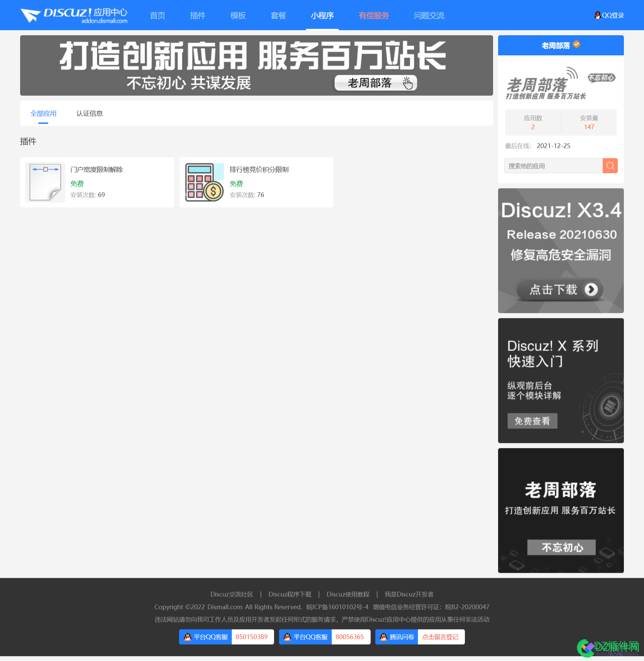Click the Discuz! X 系列快速入门 banner title
Screen dimensions: 644x661
[553, 354]
